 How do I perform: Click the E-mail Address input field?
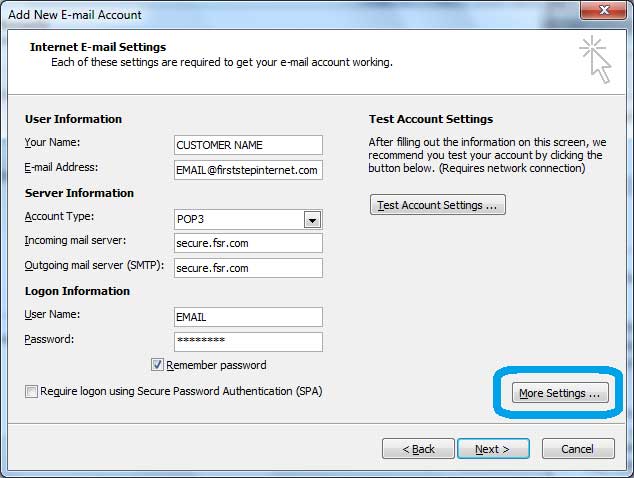(248, 170)
